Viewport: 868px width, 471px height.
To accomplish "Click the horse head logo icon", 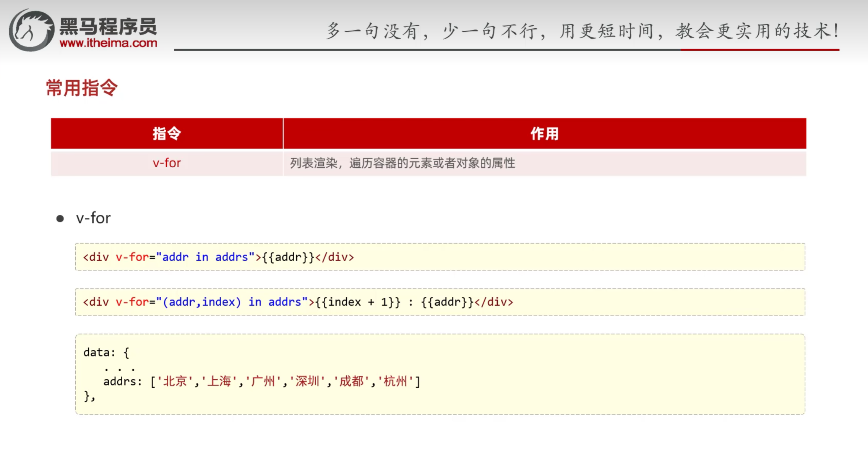I will click(31, 31).
